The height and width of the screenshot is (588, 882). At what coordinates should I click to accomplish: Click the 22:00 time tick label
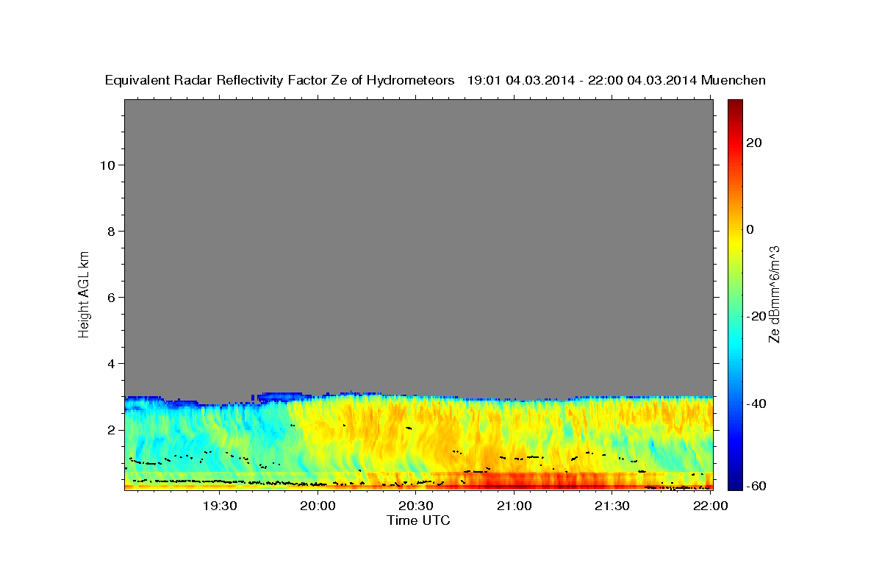pyautogui.click(x=710, y=506)
